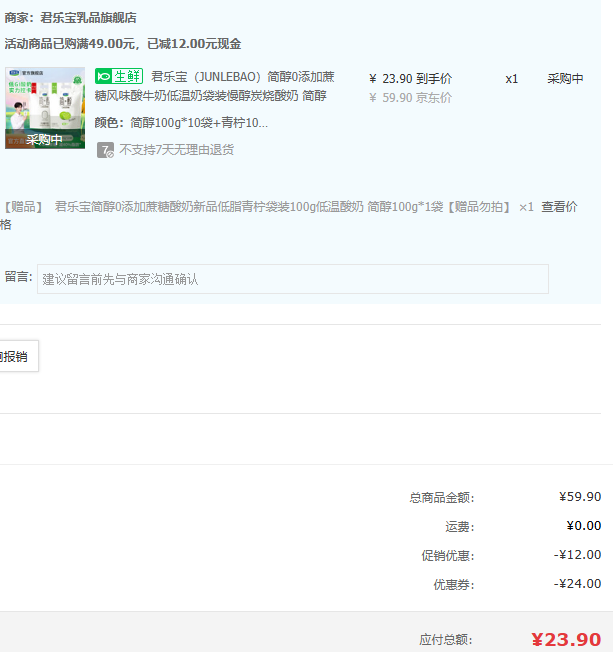Click the 查看价格 gift price link
This screenshot has height=652, width=613.
point(559,207)
